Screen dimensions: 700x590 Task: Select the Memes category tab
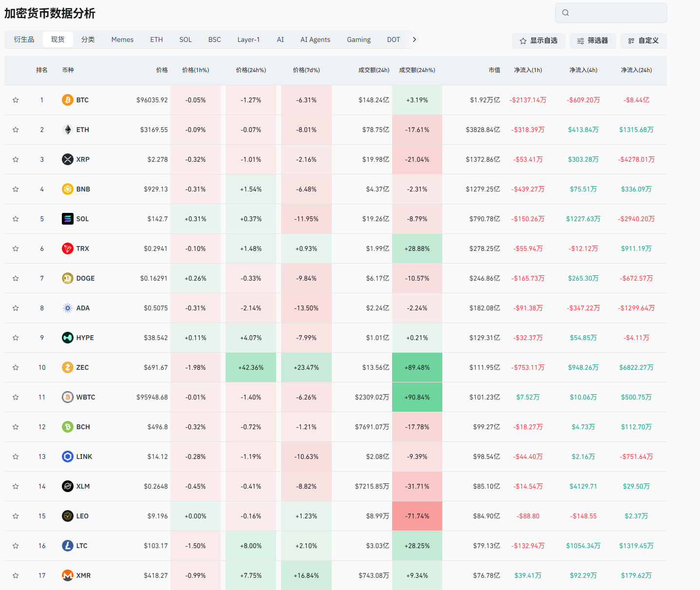pos(122,39)
